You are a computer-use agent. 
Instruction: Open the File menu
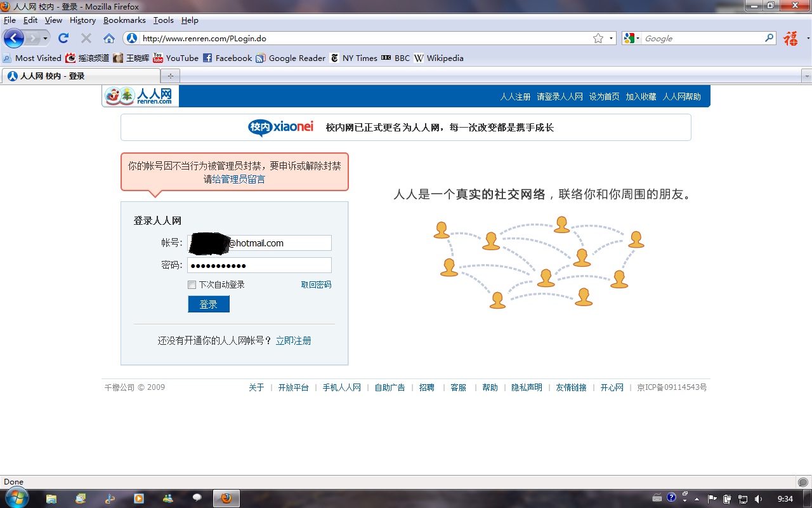pyautogui.click(x=10, y=20)
